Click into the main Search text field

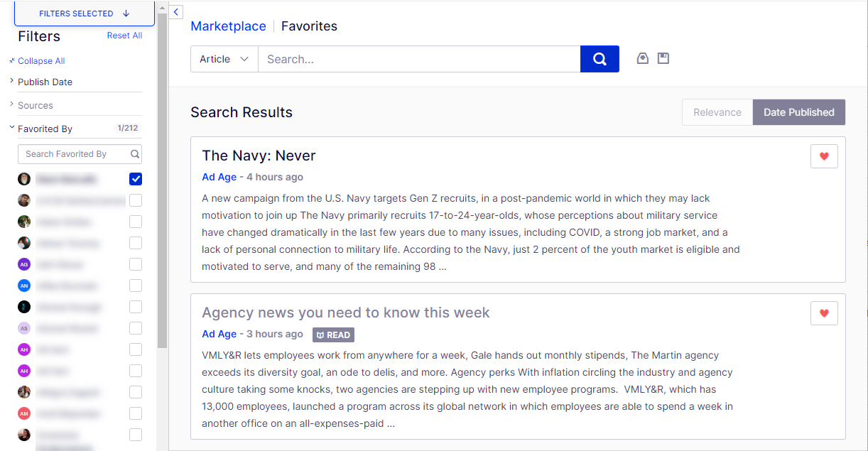click(x=419, y=59)
